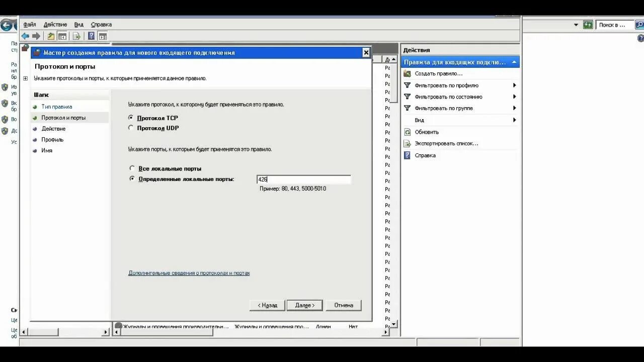Close the rule wizard with the X button
The width and height of the screenshot is (644, 362).
click(x=366, y=52)
